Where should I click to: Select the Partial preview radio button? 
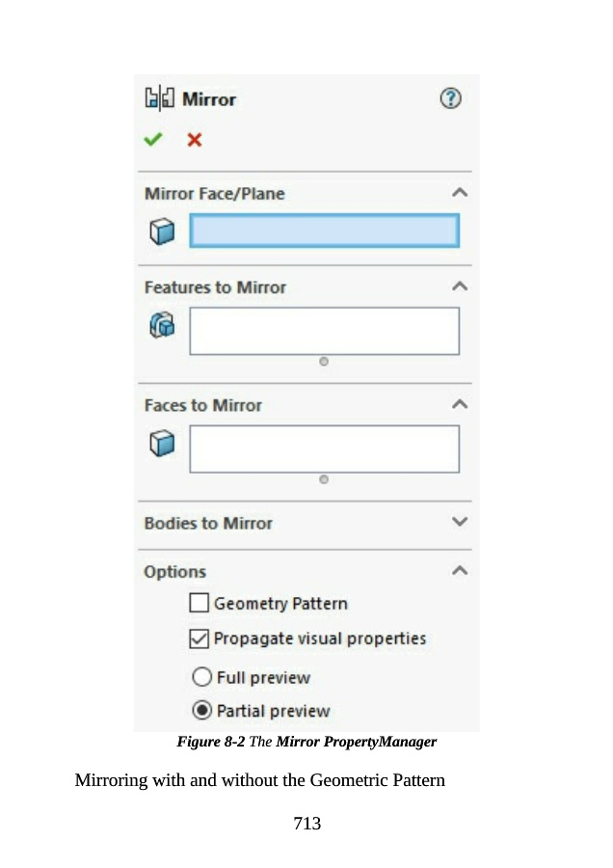coord(202,711)
